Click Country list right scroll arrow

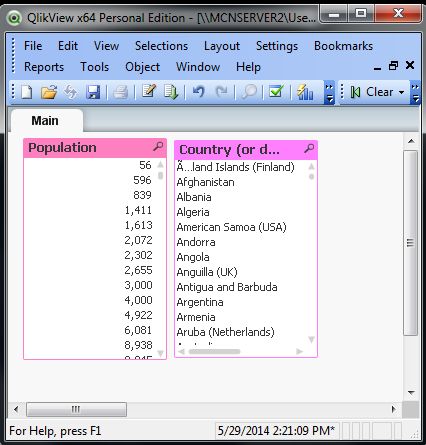299,351
